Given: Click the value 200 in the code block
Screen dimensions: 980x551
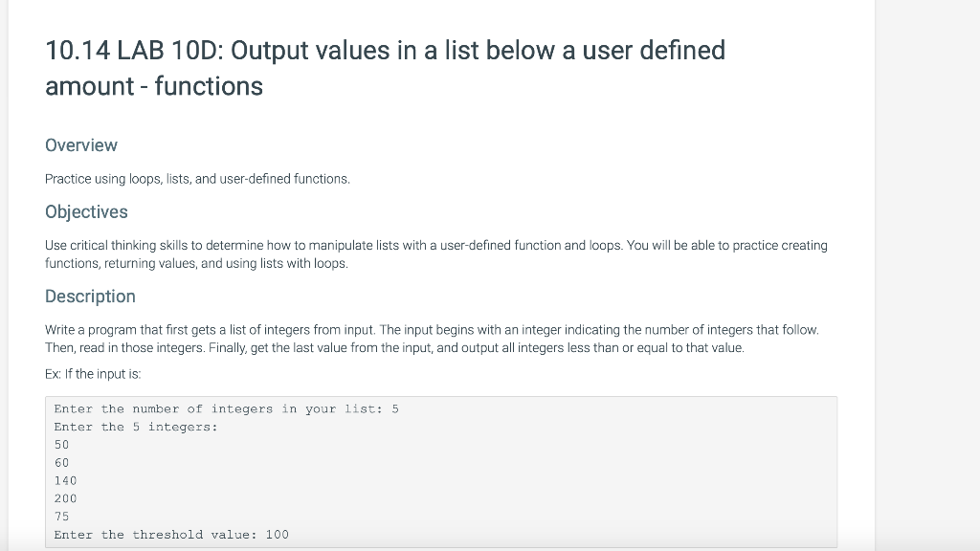Looking at the screenshot, I should [x=65, y=498].
